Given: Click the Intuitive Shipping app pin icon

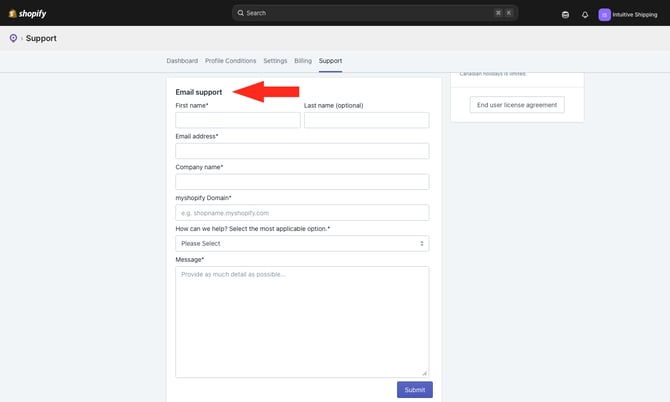Looking at the screenshot, I should pyautogui.click(x=13, y=38).
